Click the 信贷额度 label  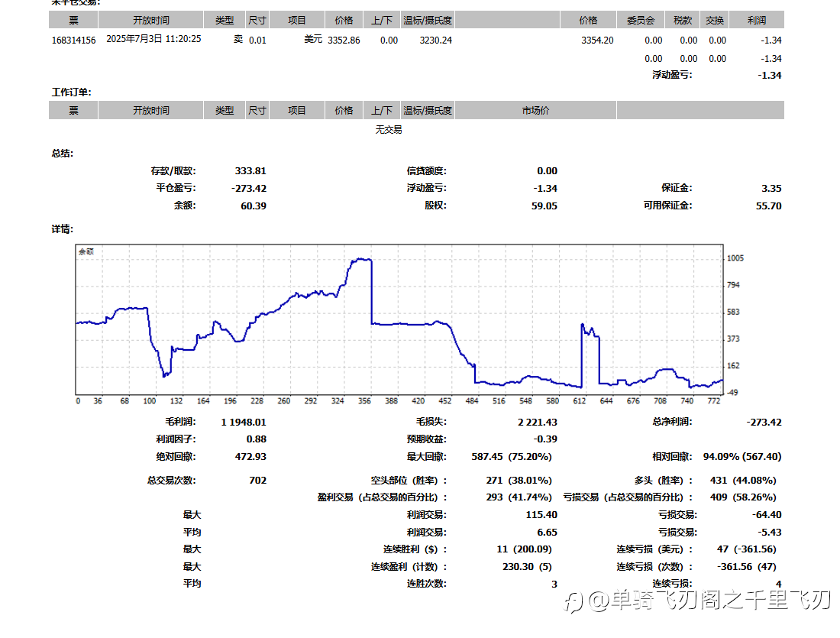(x=426, y=171)
